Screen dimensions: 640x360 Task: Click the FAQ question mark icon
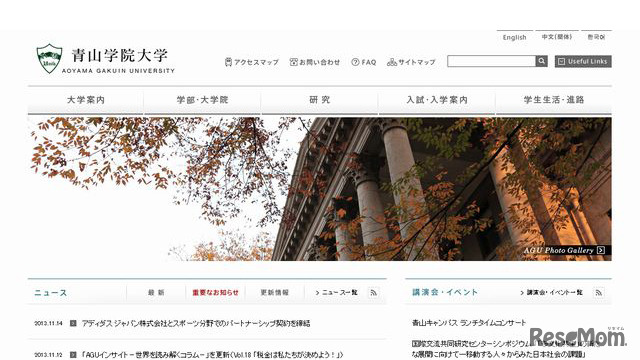point(355,62)
